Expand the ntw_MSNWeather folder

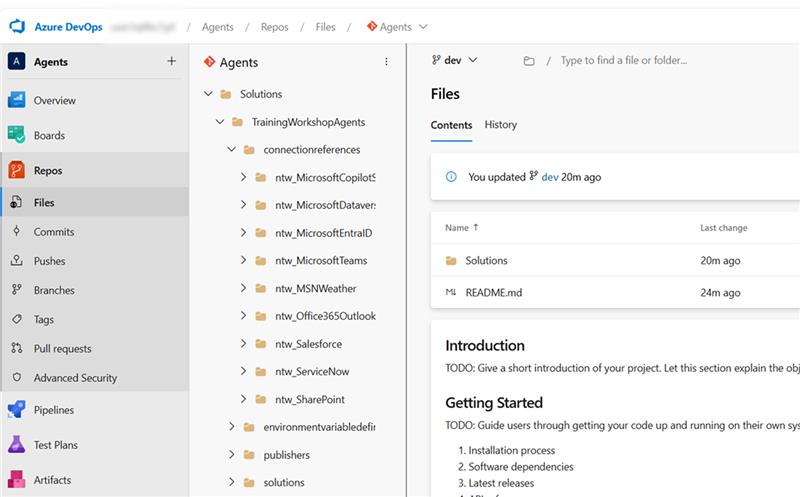coord(243,288)
